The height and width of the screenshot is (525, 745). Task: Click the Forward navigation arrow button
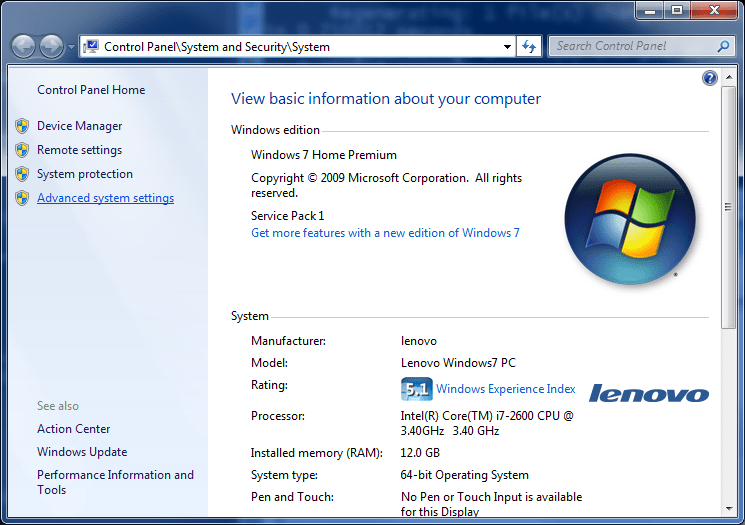[x=51, y=47]
